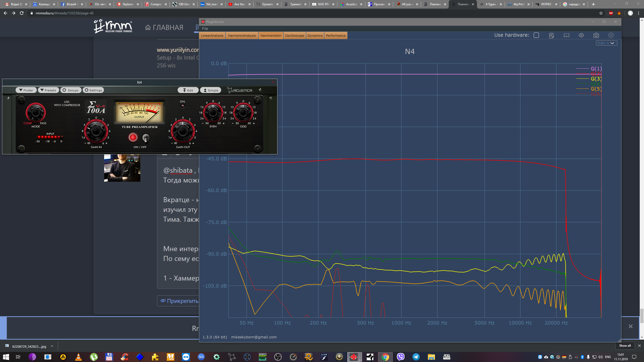Viewport: 644px width, 362px height.
Task: Switch to the Dynamics tab
Action: pos(315,35)
